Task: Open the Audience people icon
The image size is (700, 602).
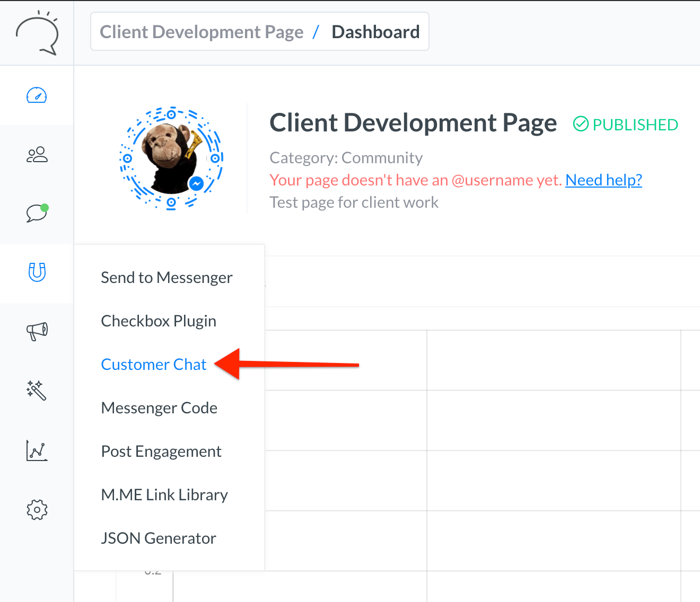Action: point(37,155)
